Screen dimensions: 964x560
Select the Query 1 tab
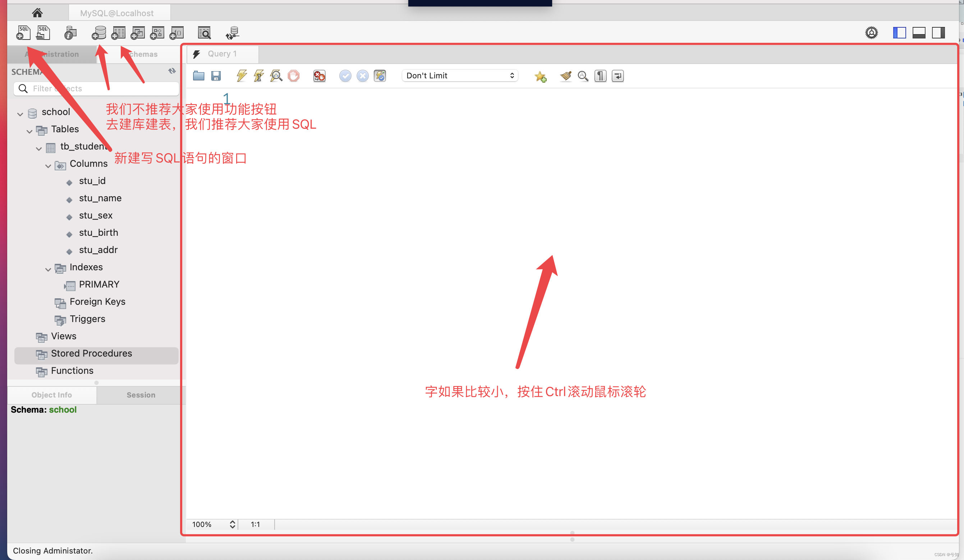[222, 53]
